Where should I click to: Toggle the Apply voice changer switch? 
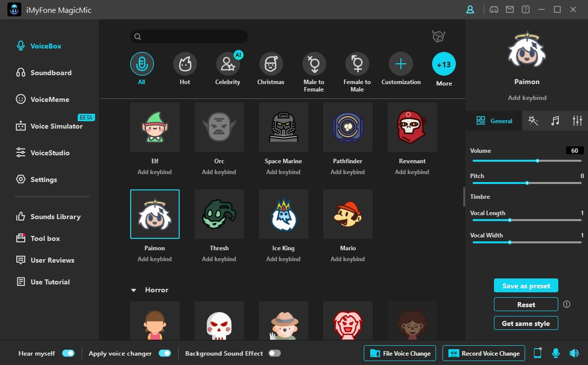165,353
